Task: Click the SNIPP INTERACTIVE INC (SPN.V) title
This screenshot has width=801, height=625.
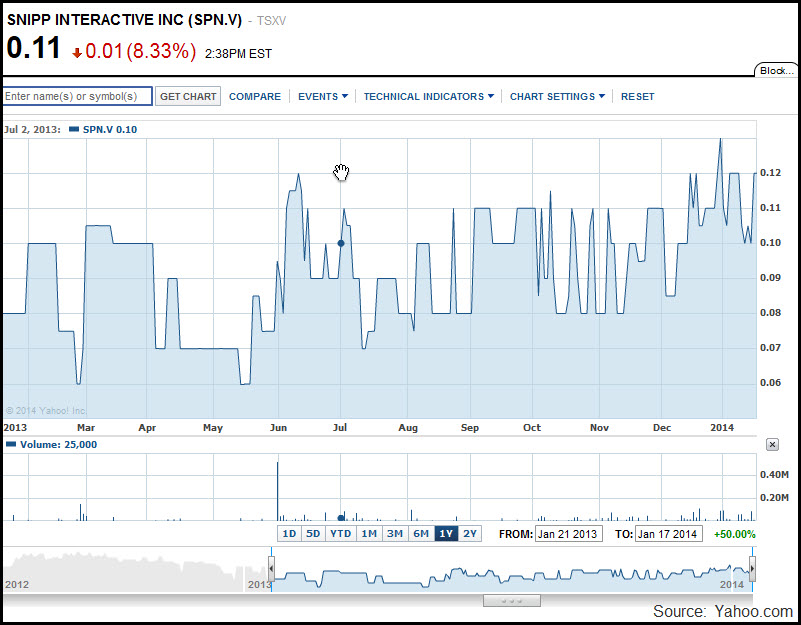Action: coord(124,20)
